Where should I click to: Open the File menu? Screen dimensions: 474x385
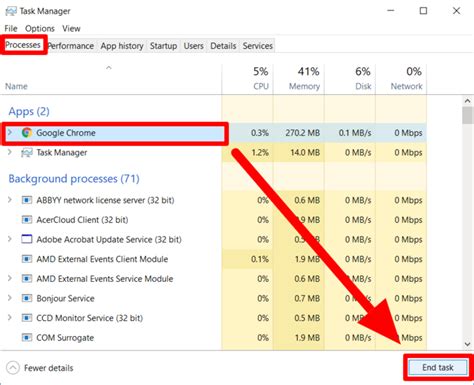click(11, 29)
